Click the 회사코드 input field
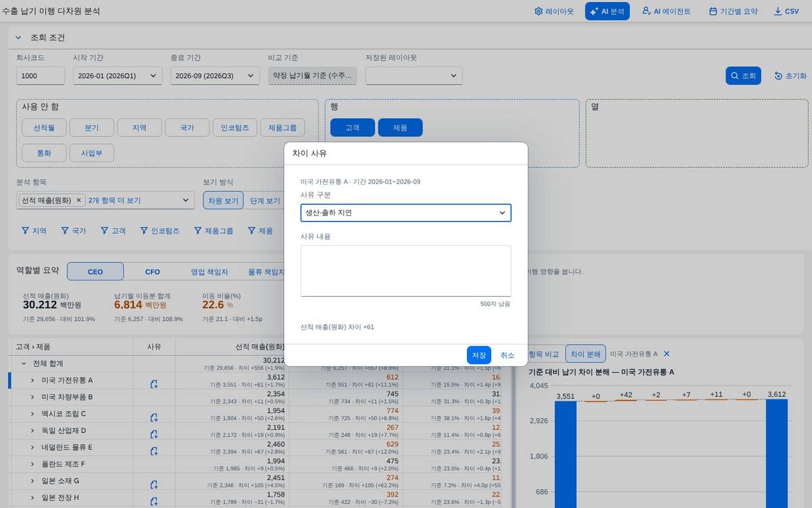This screenshot has width=812, height=508. 41,76
